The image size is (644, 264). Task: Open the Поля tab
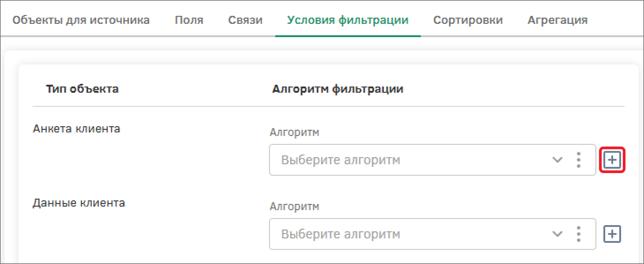point(189,20)
